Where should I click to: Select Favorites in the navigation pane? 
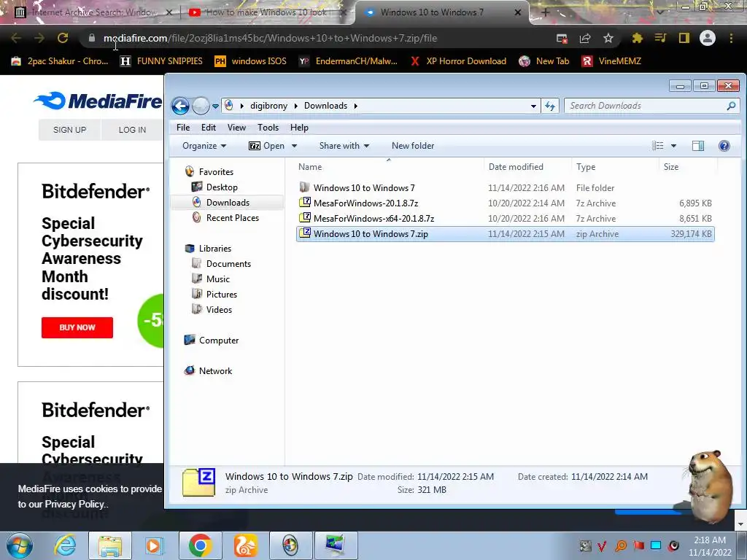(216, 172)
